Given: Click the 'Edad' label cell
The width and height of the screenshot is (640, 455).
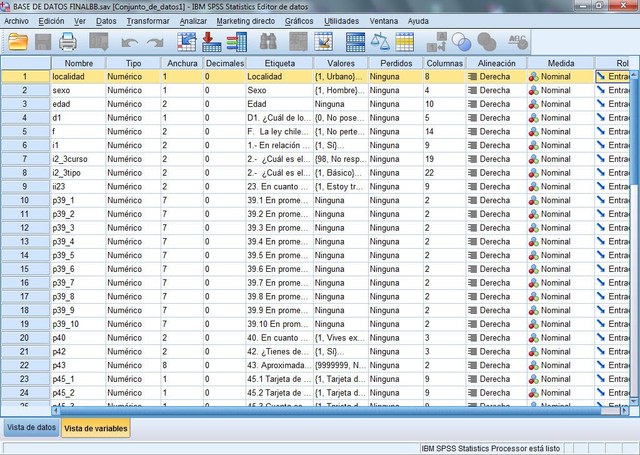Looking at the screenshot, I should tap(280, 104).
